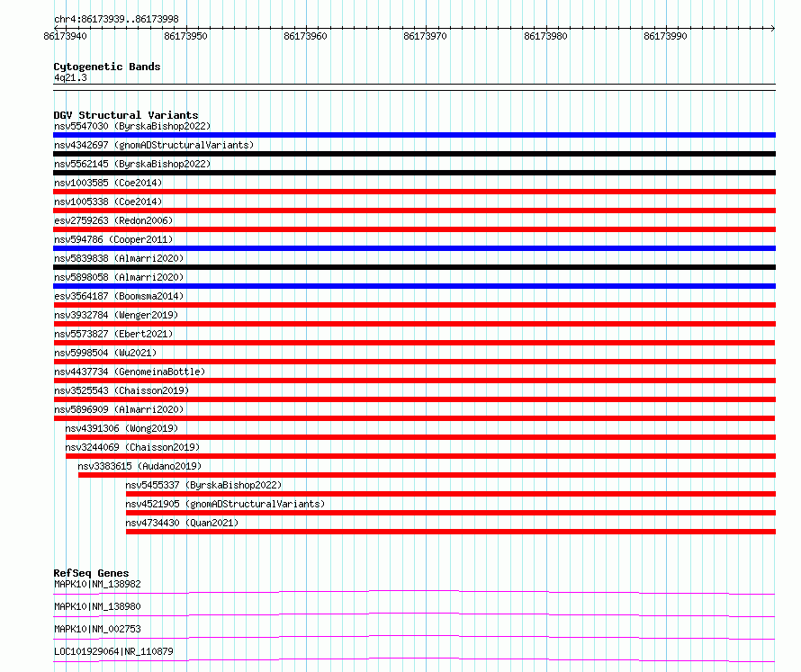Viewport: 801px width, 672px height.
Task: Open variant nsv1005338 (Coe2014) label
Action: (108, 202)
